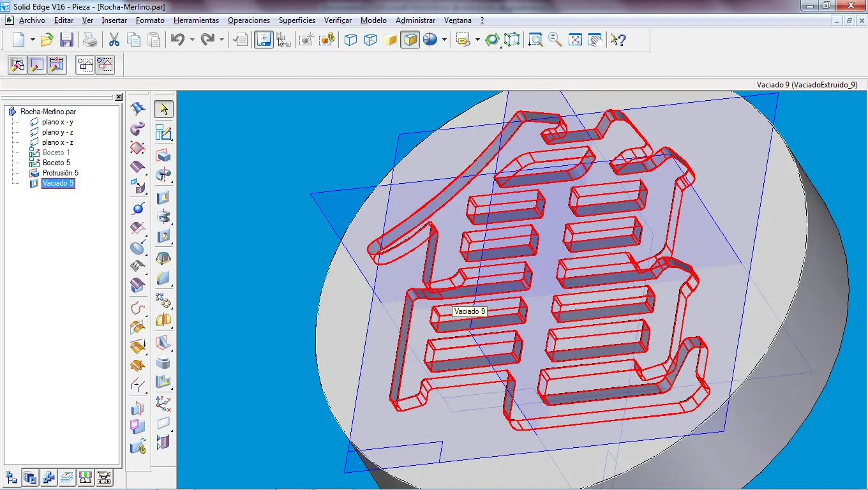Open the Undo history dropdown arrow
Screen dimensions: 868x490
pos(192,40)
